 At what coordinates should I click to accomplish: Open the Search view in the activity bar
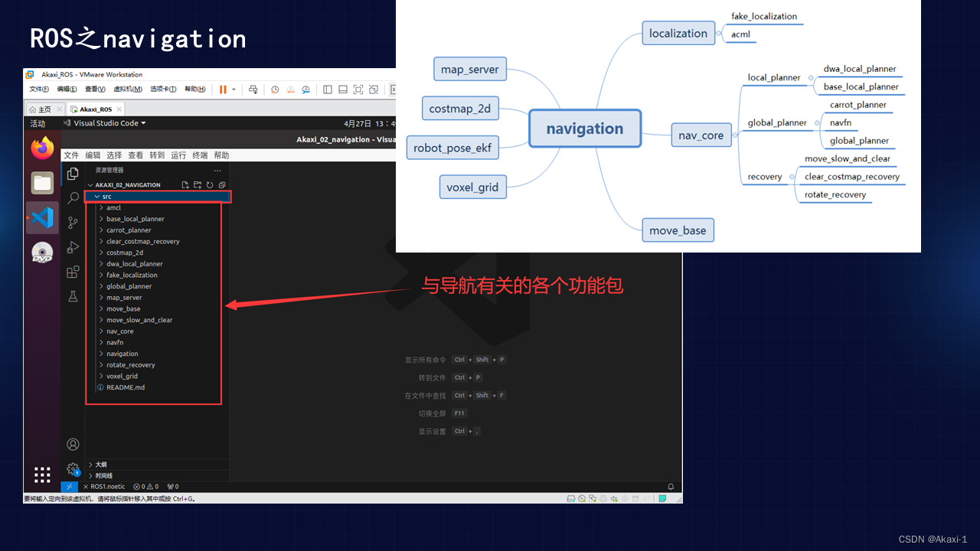[x=73, y=197]
